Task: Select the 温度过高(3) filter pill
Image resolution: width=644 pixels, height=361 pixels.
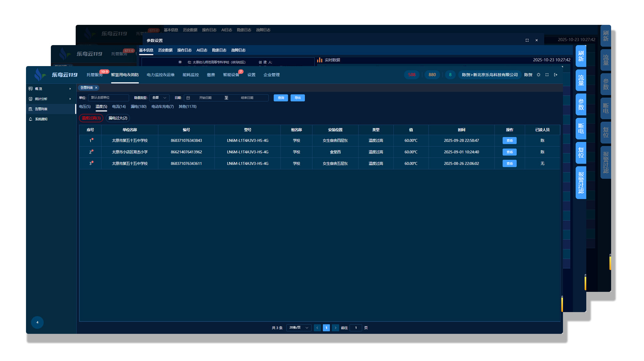Action: point(91,118)
